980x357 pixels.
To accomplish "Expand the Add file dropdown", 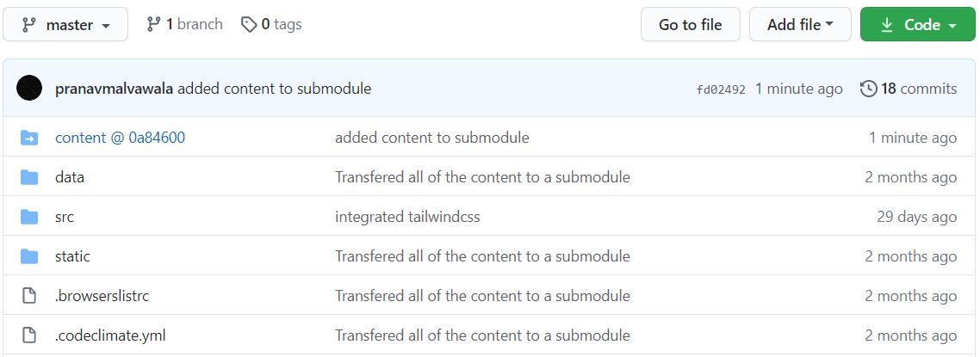I will (x=800, y=25).
